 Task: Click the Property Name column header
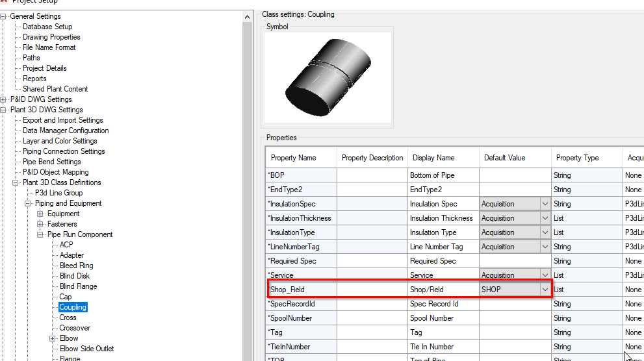click(301, 158)
